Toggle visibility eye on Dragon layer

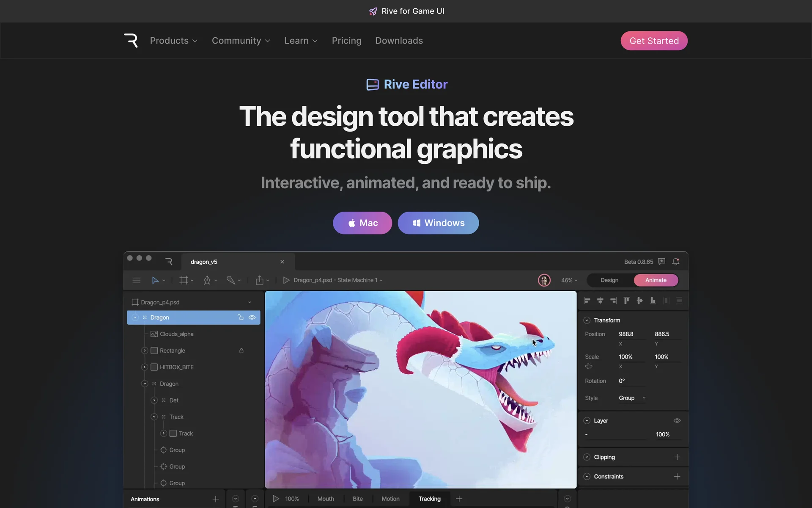(x=252, y=317)
